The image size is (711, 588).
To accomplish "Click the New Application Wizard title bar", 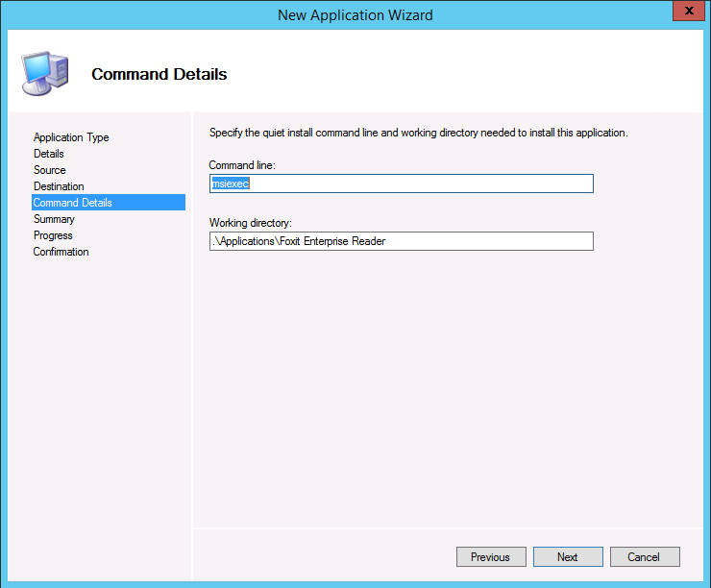I will 355,14.
